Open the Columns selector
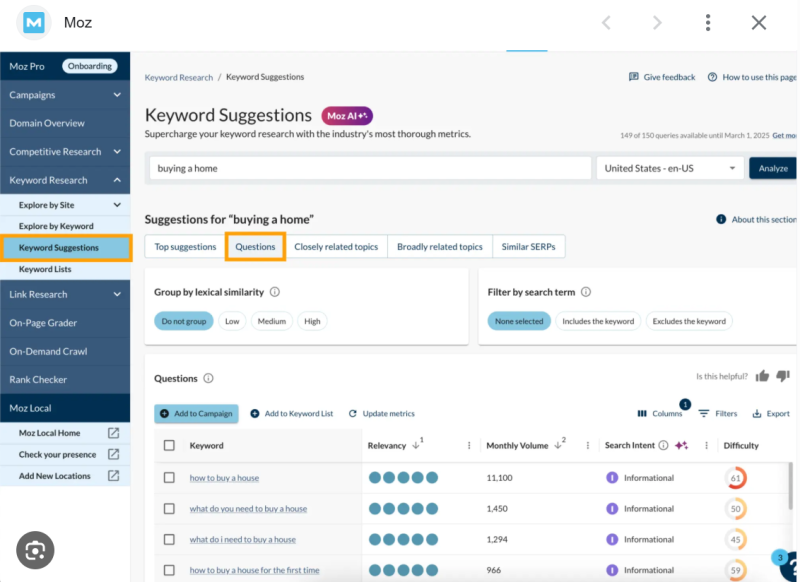 (660, 413)
